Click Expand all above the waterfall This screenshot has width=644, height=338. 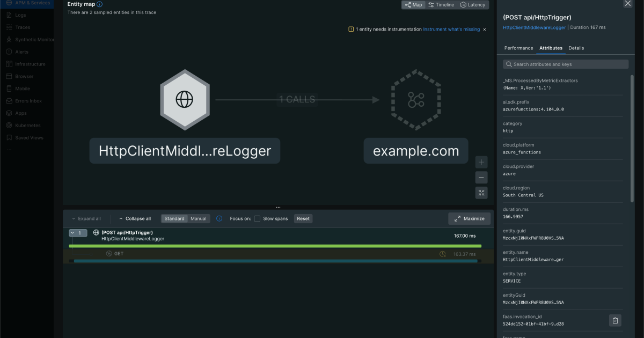(86, 218)
